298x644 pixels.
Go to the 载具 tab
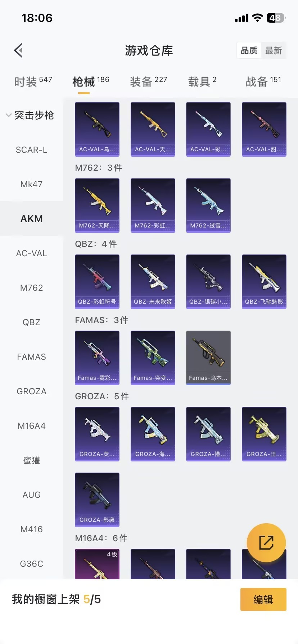[202, 82]
